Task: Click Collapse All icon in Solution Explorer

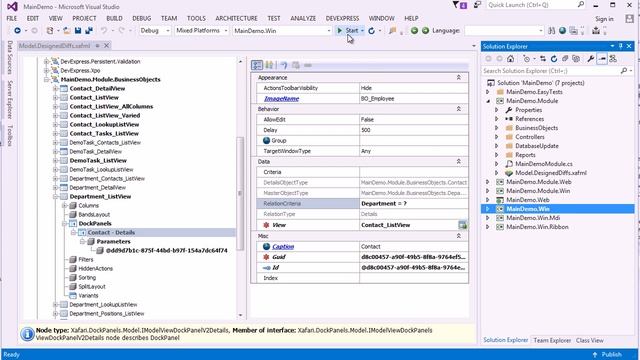Action: tap(565, 59)
